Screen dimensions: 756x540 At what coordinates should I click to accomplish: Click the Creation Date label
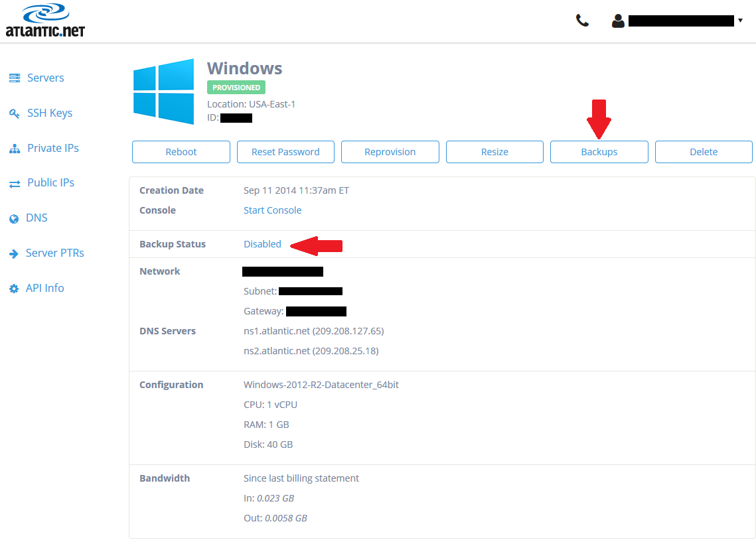point(172,191)
